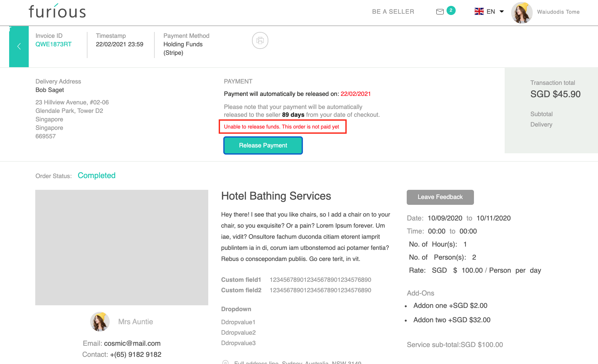598x364 pixels.
Task: Go back using the teal arrow
Action: [x=19, y=47]
